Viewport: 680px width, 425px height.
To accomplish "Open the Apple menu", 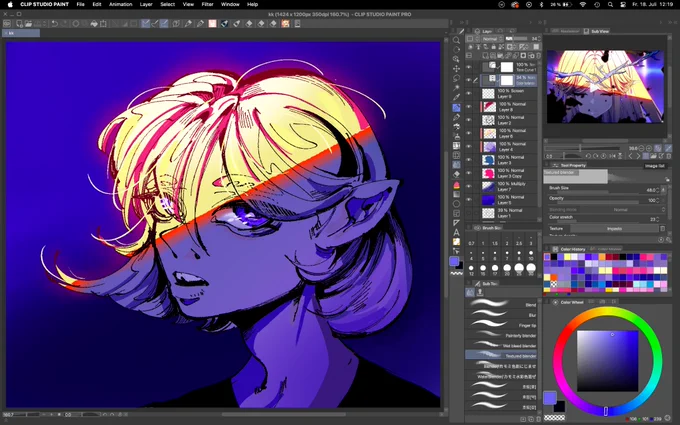I will click(10, 4).
